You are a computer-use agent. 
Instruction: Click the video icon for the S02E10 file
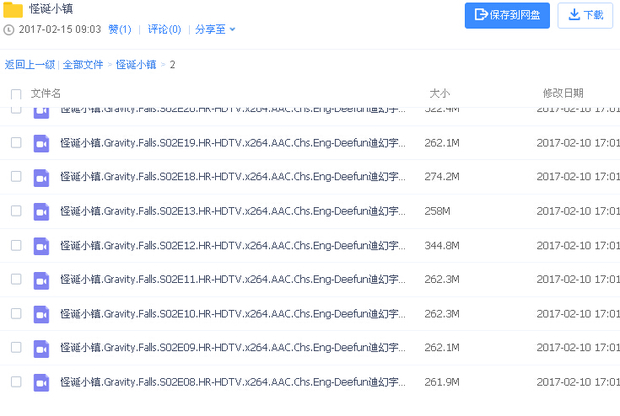point(41,314)
